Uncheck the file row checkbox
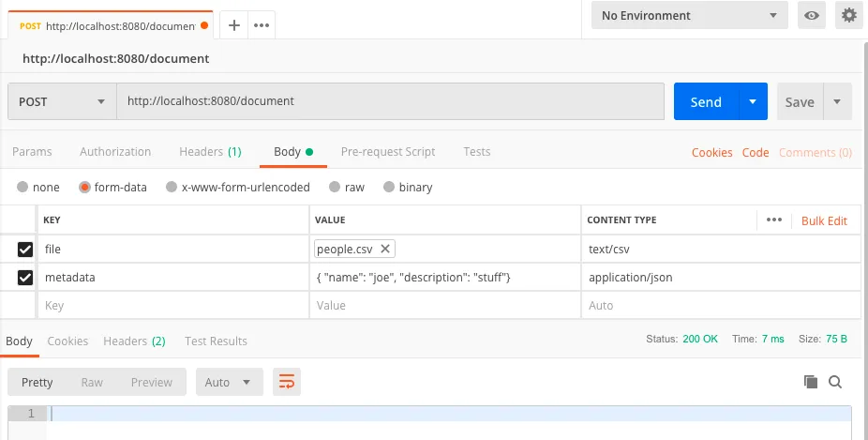The image size is (868, 440). click(25, 250)
